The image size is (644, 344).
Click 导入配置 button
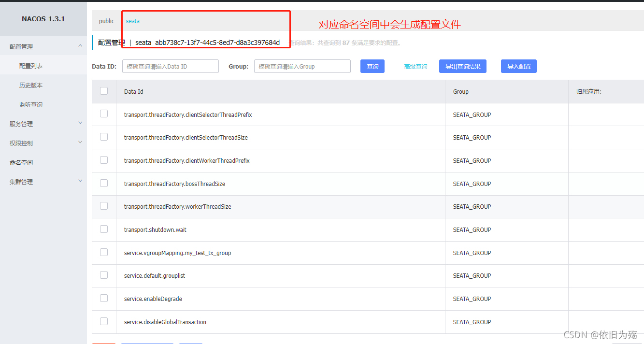pos(519,66)
